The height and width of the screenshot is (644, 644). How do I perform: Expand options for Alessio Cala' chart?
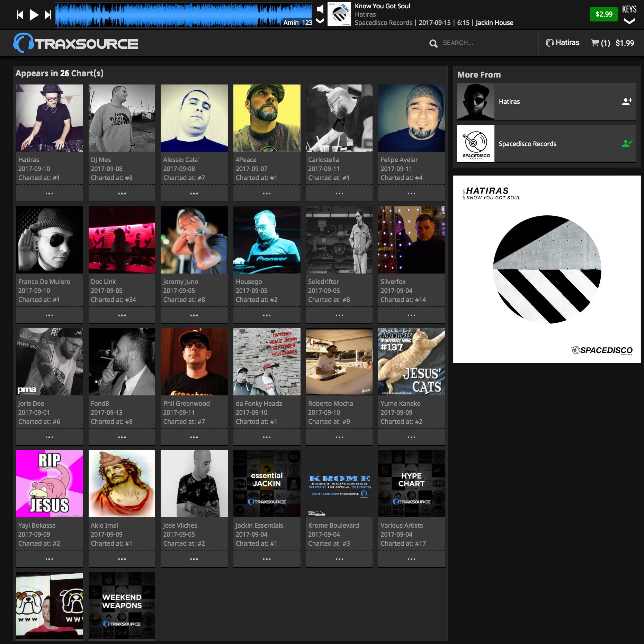194,193
